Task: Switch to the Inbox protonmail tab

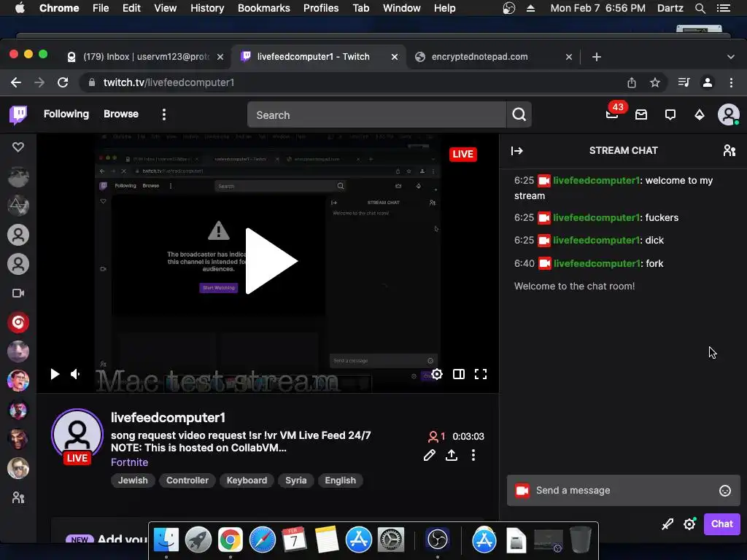Action: point(144,57)
